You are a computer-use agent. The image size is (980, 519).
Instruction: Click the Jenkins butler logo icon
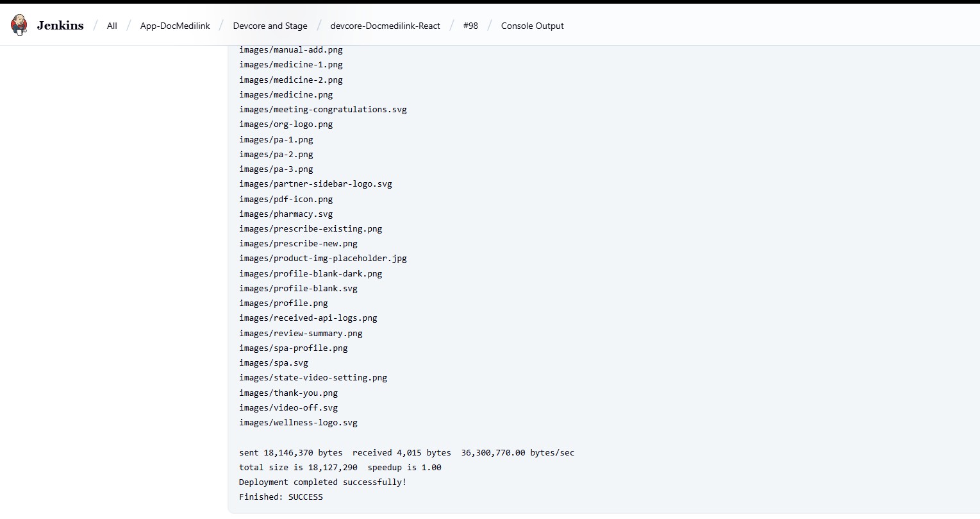point(19,25)
